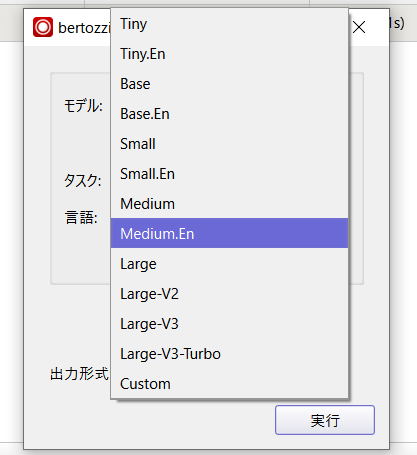
Task: Choose the Large model option
Action: (229, 264)
